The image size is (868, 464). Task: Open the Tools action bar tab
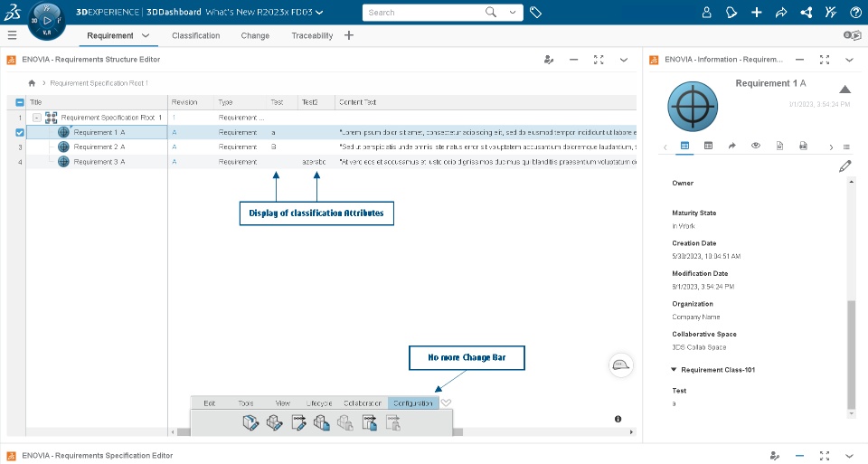[246, 403]
